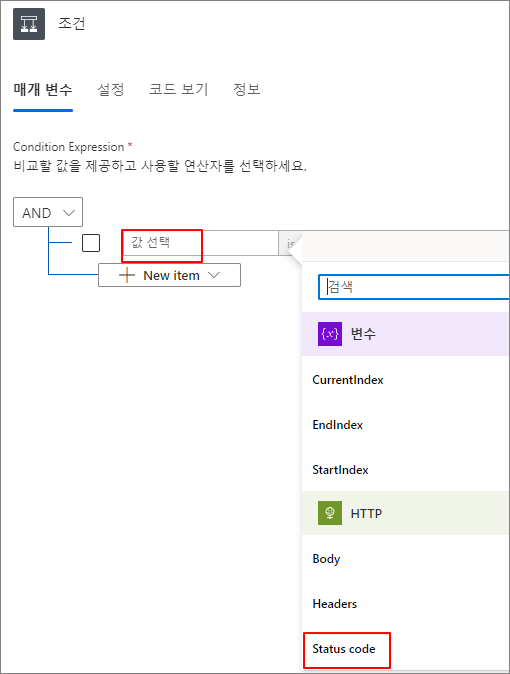510x674 pixels.
Task: Open the 'is' operator dropdown
Action: pos(290,243)
